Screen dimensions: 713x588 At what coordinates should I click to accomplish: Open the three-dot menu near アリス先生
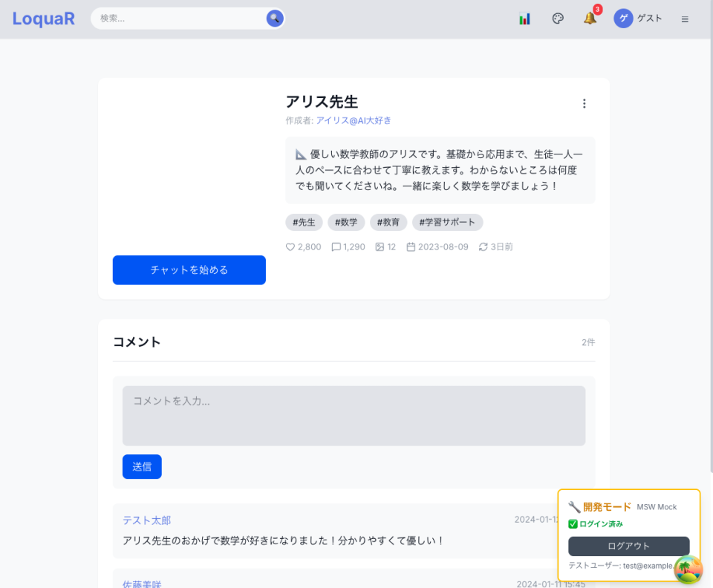pyautogui.click(x=585, y=103)
